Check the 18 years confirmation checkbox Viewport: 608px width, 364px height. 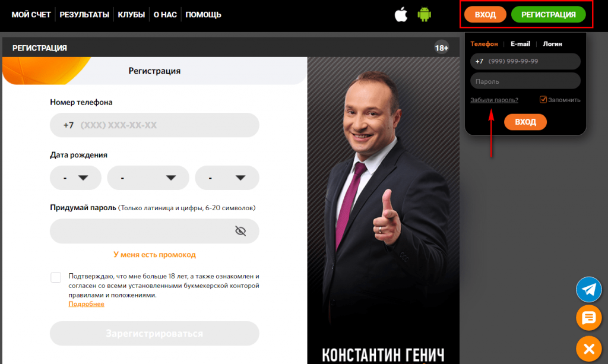pos(56,277)
